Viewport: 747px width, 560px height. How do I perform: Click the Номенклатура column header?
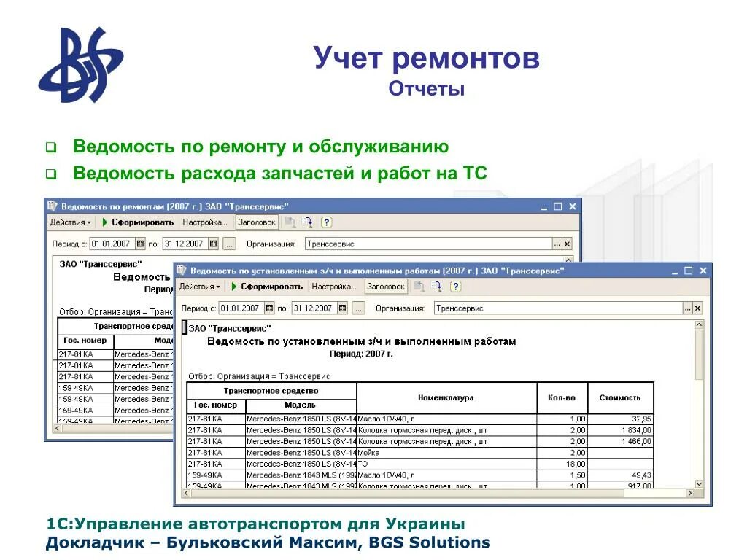tap(446, 397)
